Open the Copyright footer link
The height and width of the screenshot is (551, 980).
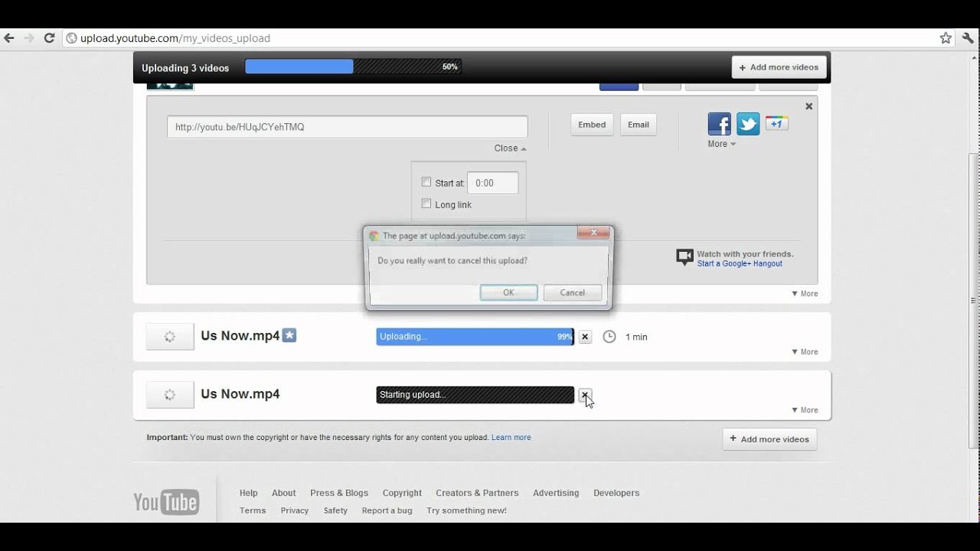402,493
